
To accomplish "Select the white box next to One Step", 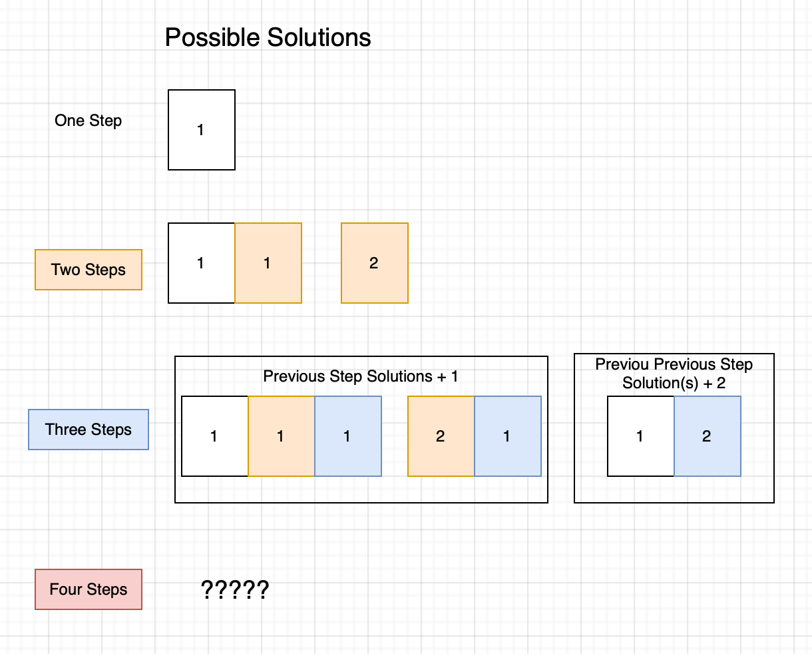I will (202, 130).
